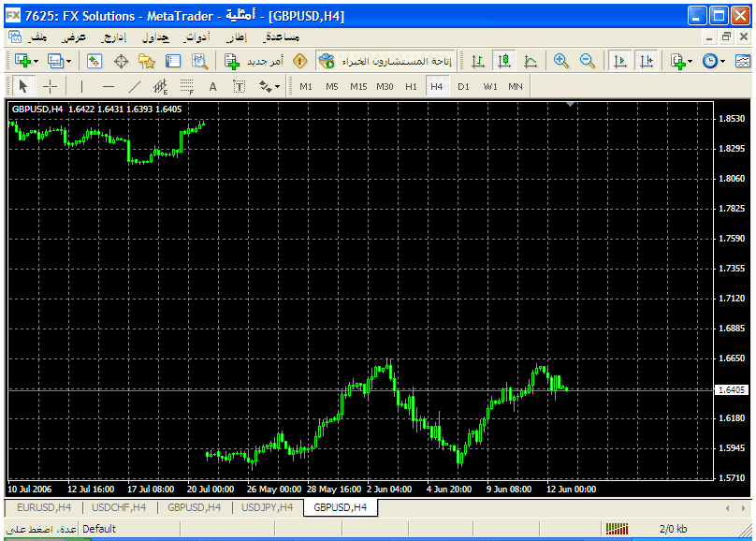
Task: Click the Zoom In magnifier icon
Action: tap(561, 61)
